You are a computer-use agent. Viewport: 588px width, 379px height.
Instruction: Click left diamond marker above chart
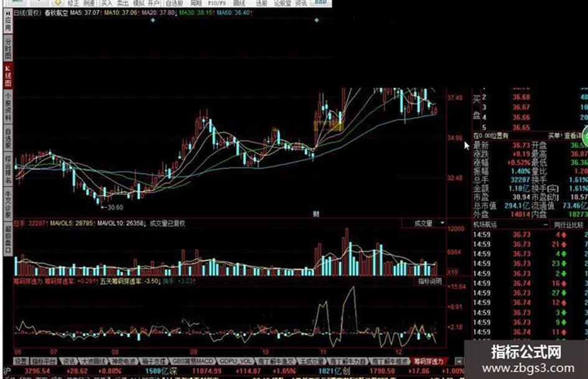152,20
